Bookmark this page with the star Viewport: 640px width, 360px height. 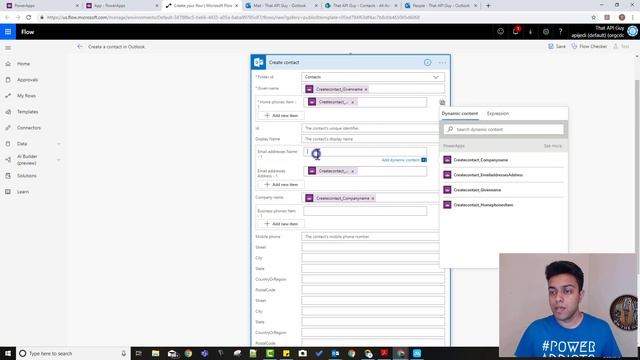click(x=593, y=18)
